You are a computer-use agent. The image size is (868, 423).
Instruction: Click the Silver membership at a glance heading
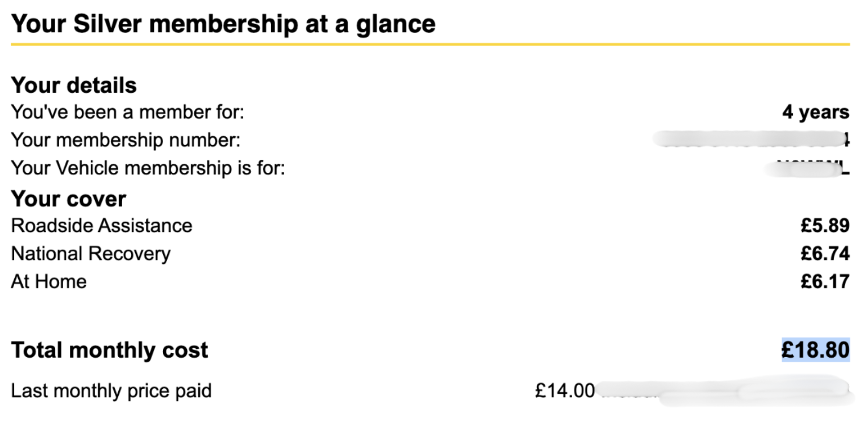tap(223, 23)
